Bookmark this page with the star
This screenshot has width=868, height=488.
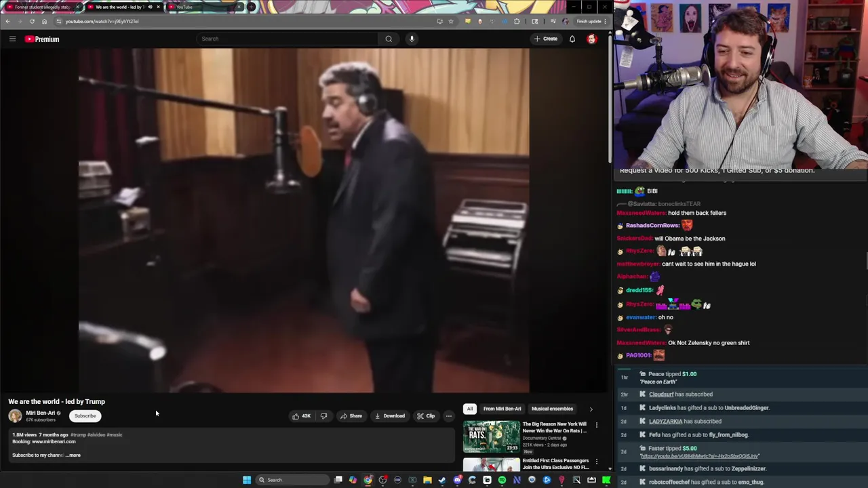pos(450,21)
